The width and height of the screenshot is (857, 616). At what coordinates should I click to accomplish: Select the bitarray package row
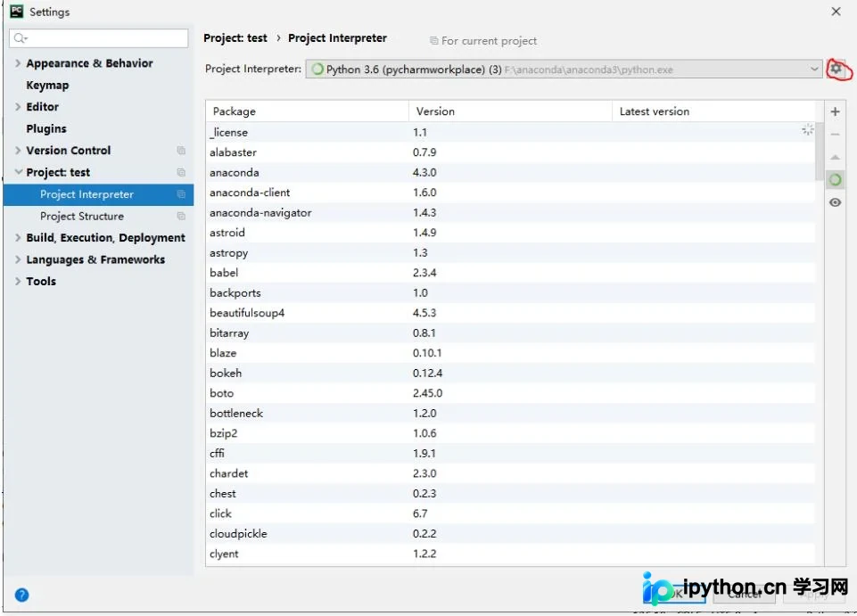510,333
